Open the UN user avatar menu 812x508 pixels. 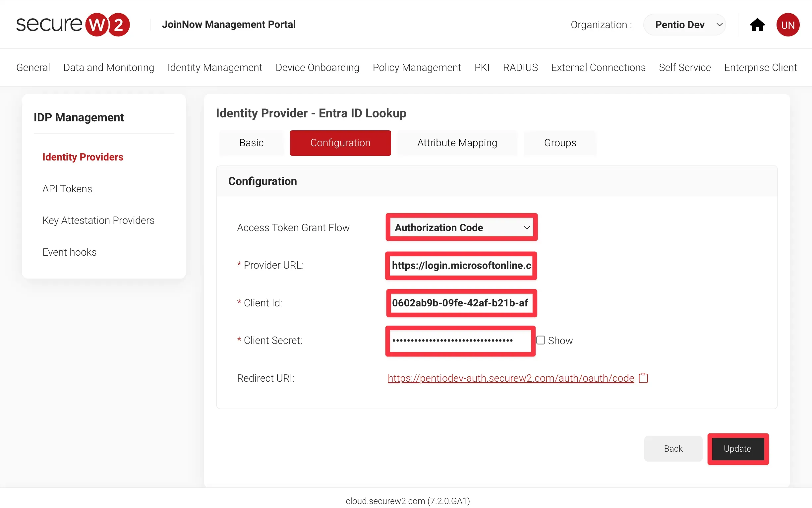point(788,25)
